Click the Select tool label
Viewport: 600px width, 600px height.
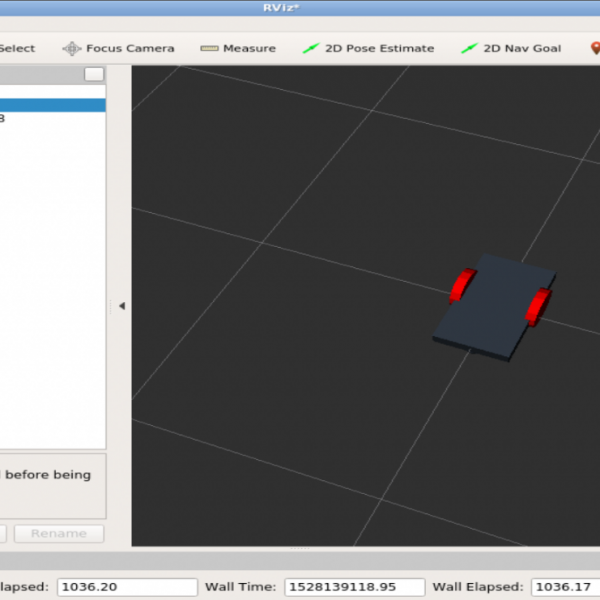17,49
